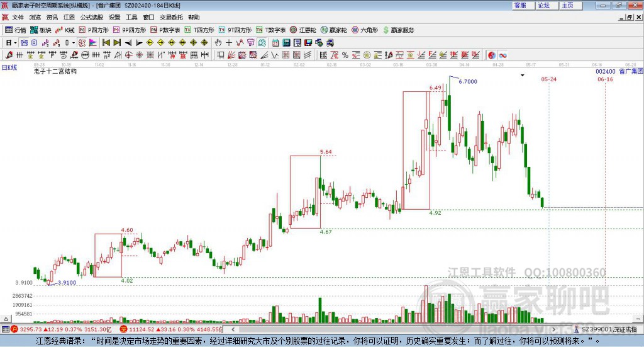644x347 pixels.
Task: Toggle the infinity loop icon
Action: [x=502, y=55]
